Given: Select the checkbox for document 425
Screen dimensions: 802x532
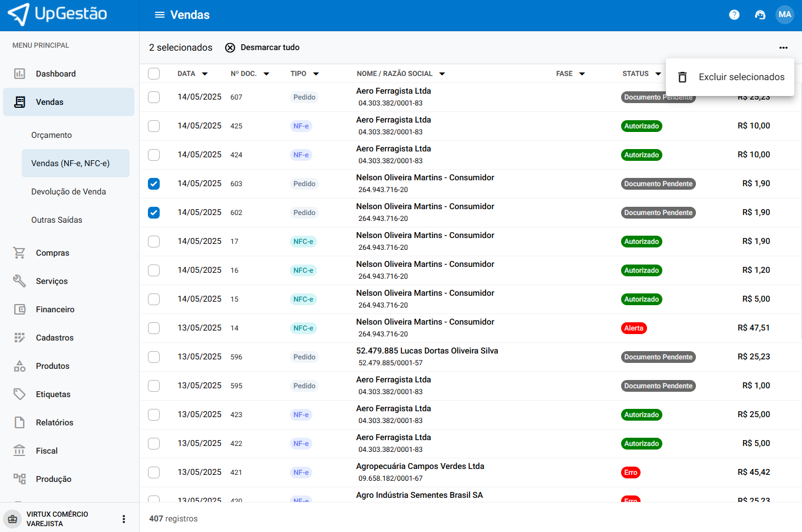Looking at the screenshot, I should [x=154, y=126].
